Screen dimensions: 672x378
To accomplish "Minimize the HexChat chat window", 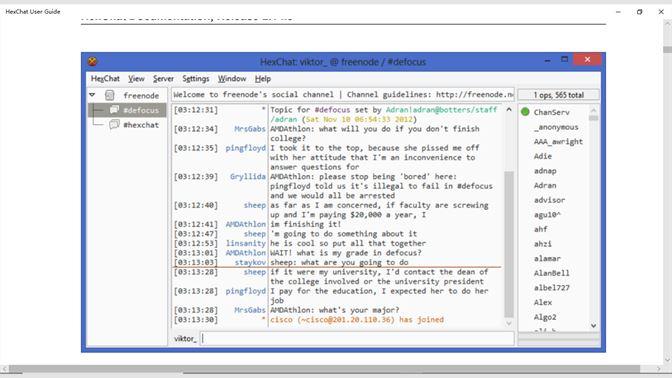I will coord(547,60).
